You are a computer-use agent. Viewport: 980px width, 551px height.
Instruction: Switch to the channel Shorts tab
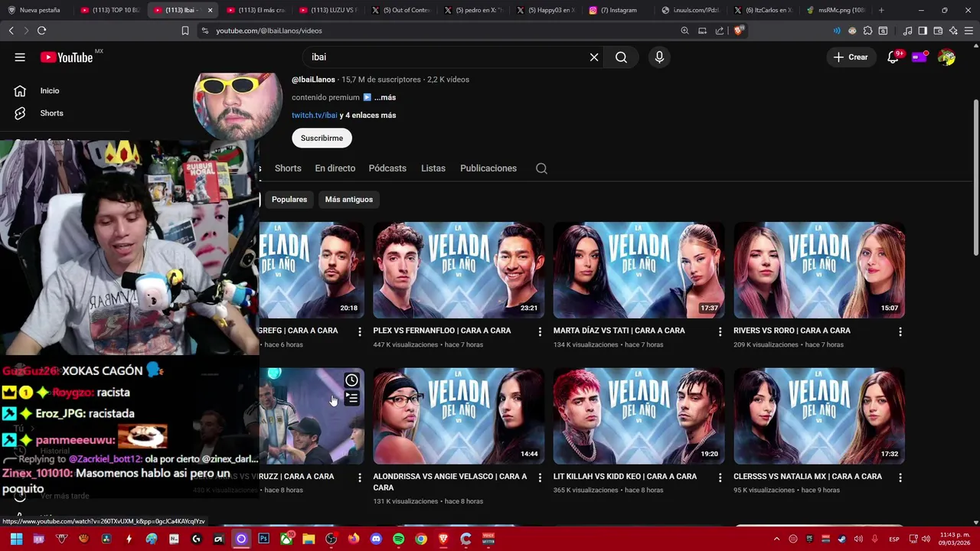click(288, 168)
